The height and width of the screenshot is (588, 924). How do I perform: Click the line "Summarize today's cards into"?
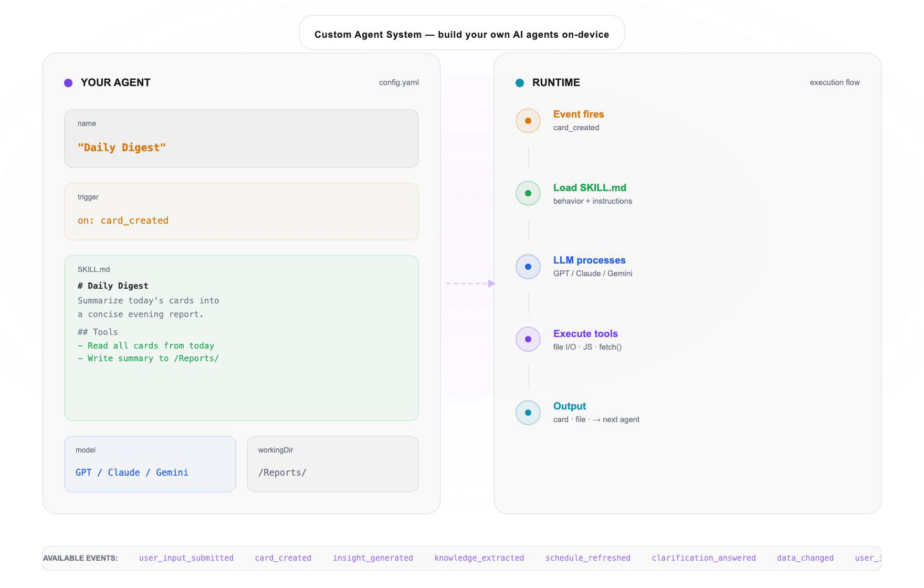point(149,300)
